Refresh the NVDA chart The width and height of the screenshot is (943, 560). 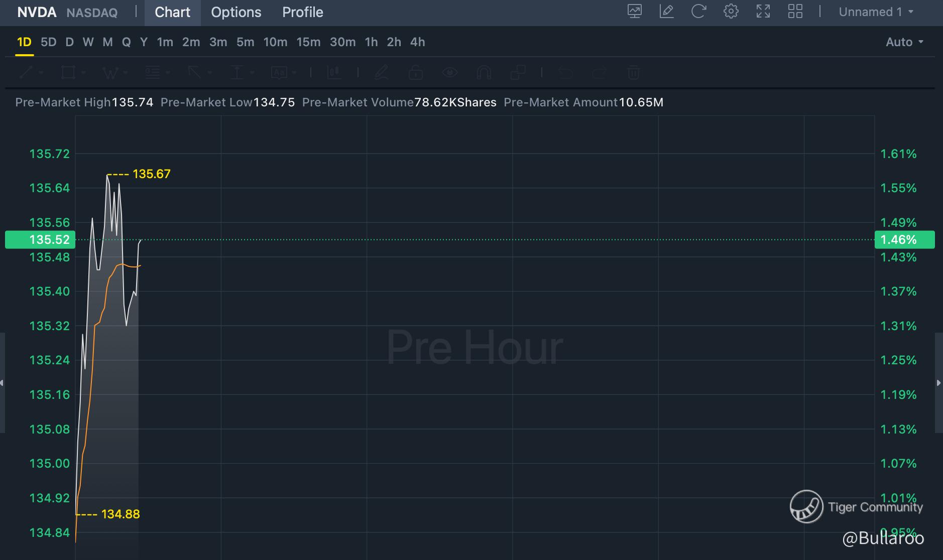(698, 12)
